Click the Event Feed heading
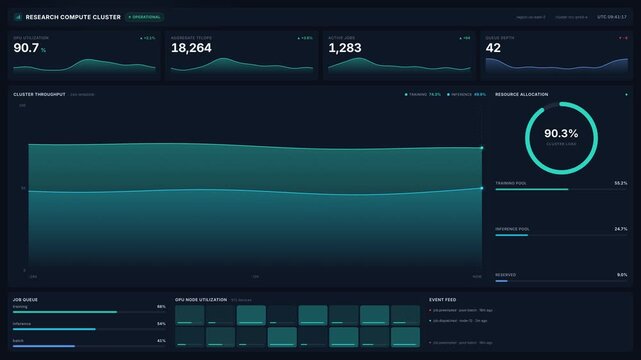The height and width of the screenshot is (360, 641). [x=442, y=300]
